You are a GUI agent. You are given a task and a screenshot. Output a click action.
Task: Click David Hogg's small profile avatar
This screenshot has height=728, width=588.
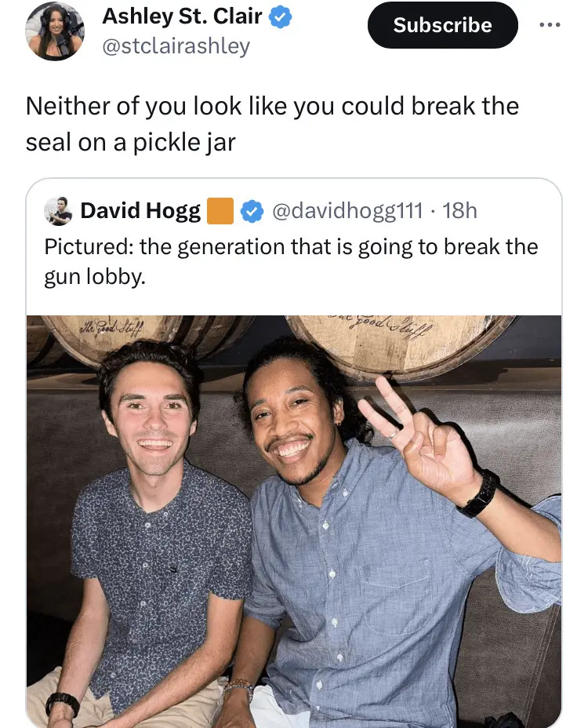(x=60, y=209)
